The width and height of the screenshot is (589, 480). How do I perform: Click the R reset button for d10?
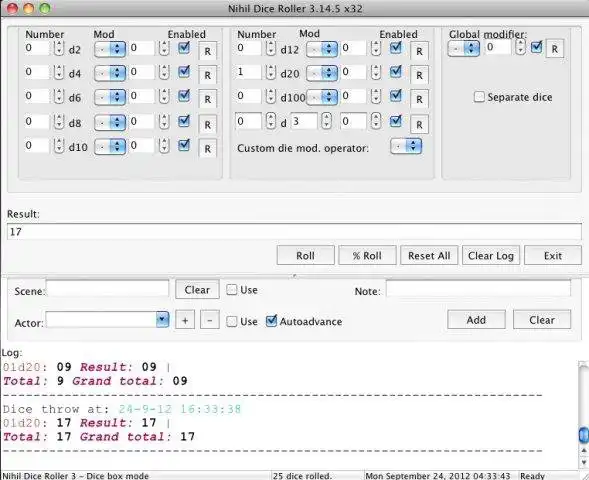(x=207, y=148)
